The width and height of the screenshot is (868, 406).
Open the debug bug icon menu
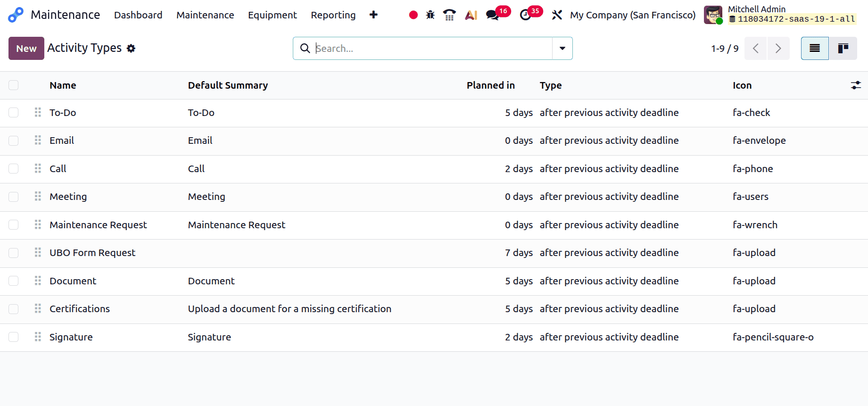[x=430, y=15]
